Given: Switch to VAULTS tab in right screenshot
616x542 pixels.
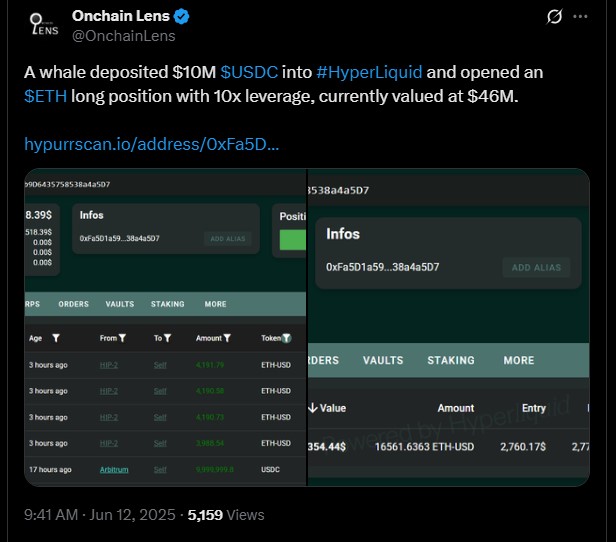Looking at the screenshot, I should [x=383, y=360].
